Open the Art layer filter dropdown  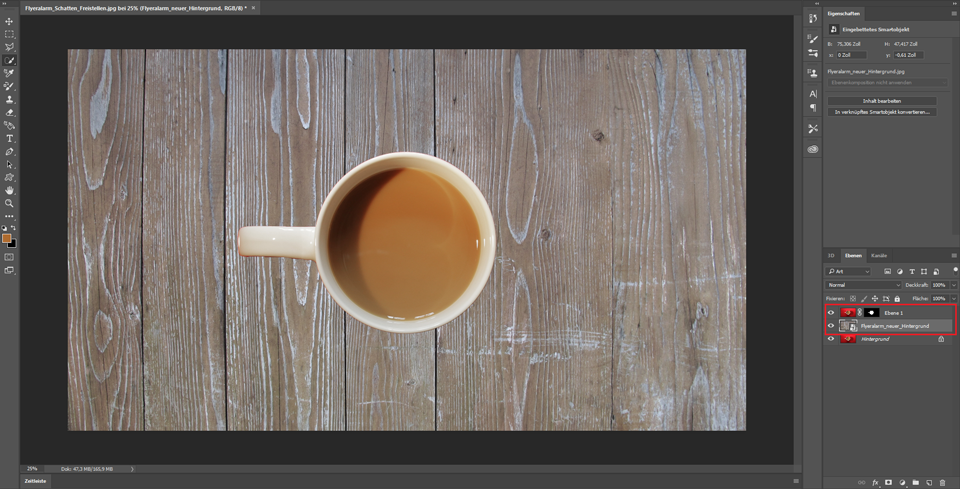849,272
